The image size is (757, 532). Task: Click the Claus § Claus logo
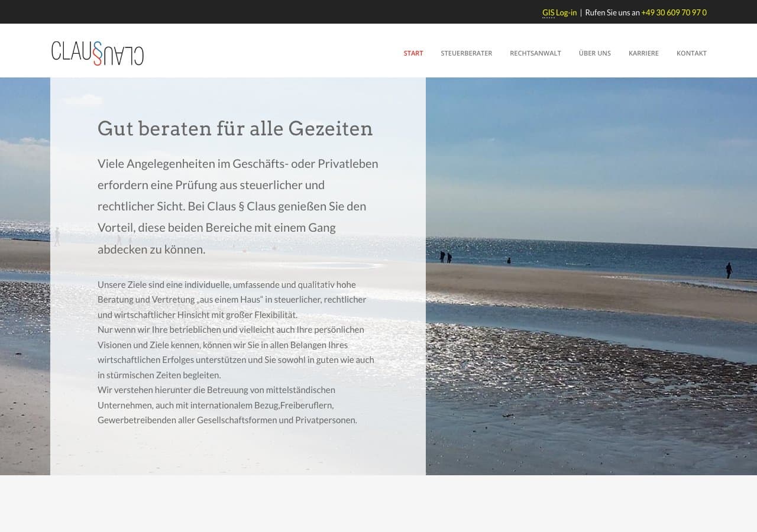coord(98,53)
